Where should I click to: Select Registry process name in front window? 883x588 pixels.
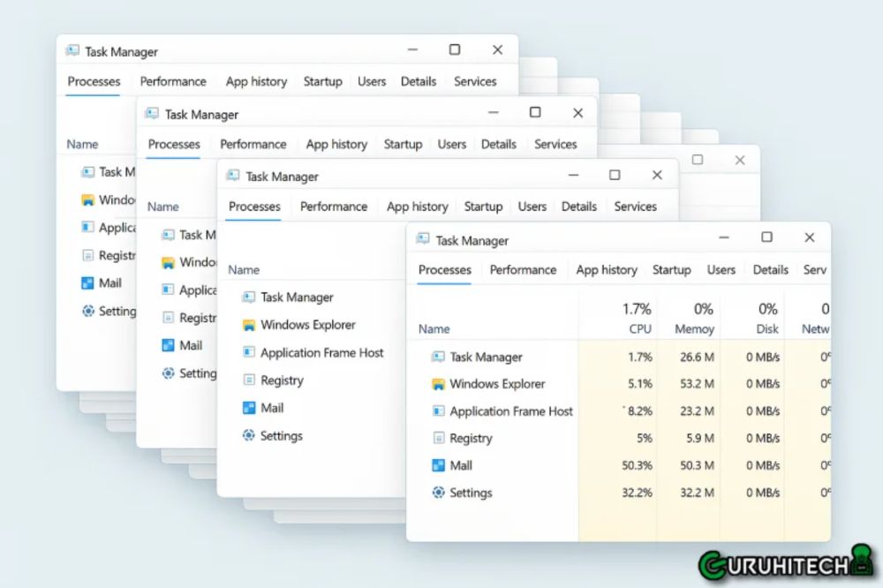[471, 438]
